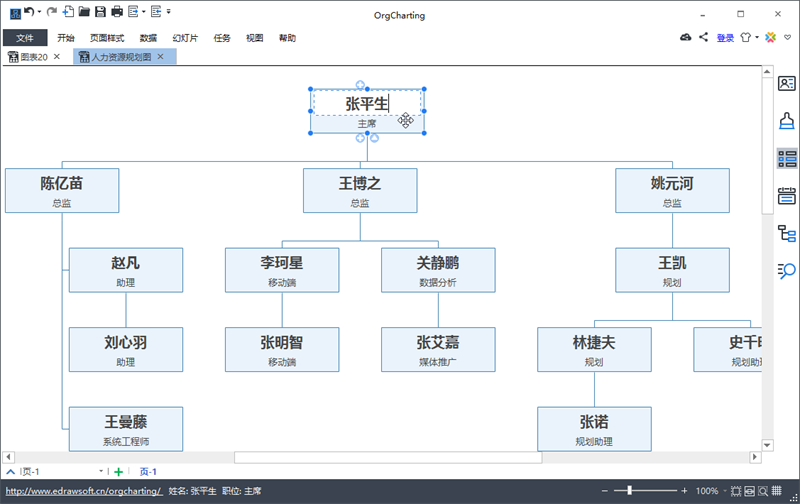This screenshot has height=504, width=800.
Task: Click the 登录 login link
Action: (x=725, y=38)
